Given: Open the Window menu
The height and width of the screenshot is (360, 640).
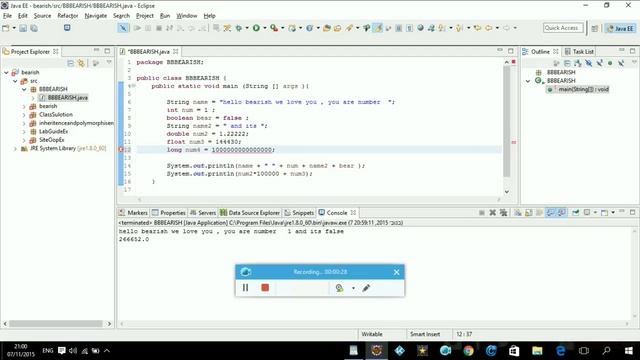Looking at the screenshot, I should click(187, 16).
